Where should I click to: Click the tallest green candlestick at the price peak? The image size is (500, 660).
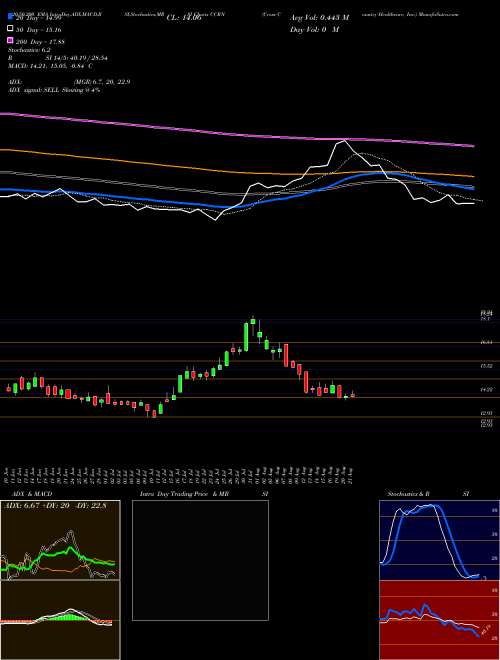point(246,337)
